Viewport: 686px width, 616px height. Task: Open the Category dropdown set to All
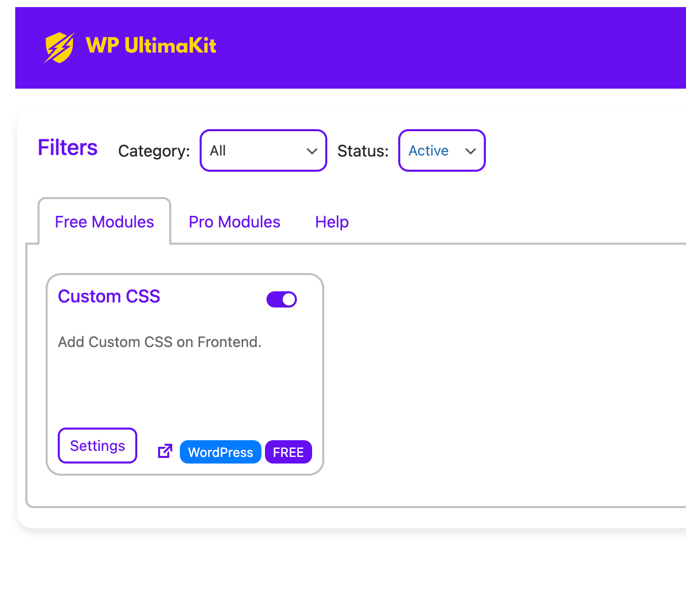coord(263,150)
